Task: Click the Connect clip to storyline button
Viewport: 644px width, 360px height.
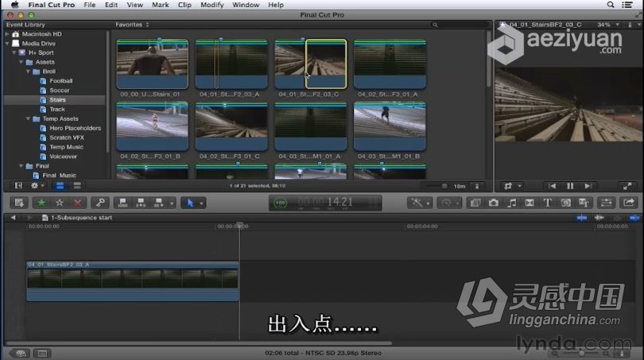Action: tap(122, 203)
